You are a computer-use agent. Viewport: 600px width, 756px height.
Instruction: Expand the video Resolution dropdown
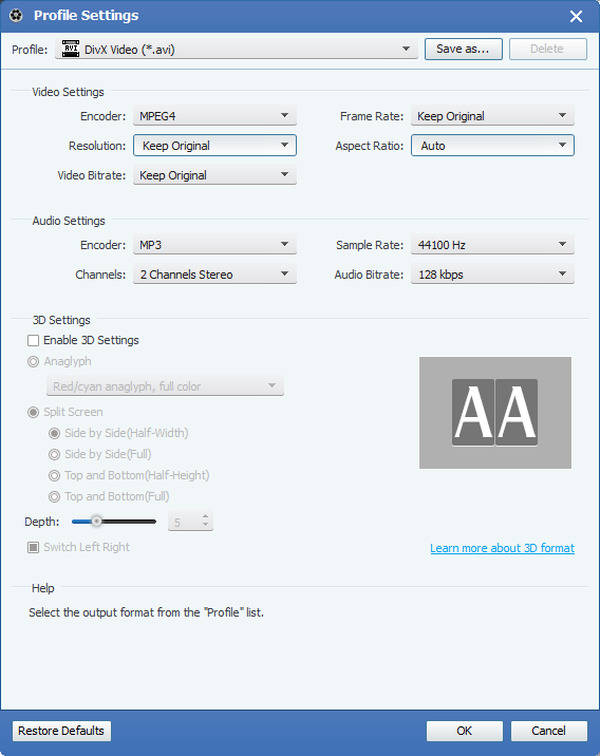click(x=284, y=146)
